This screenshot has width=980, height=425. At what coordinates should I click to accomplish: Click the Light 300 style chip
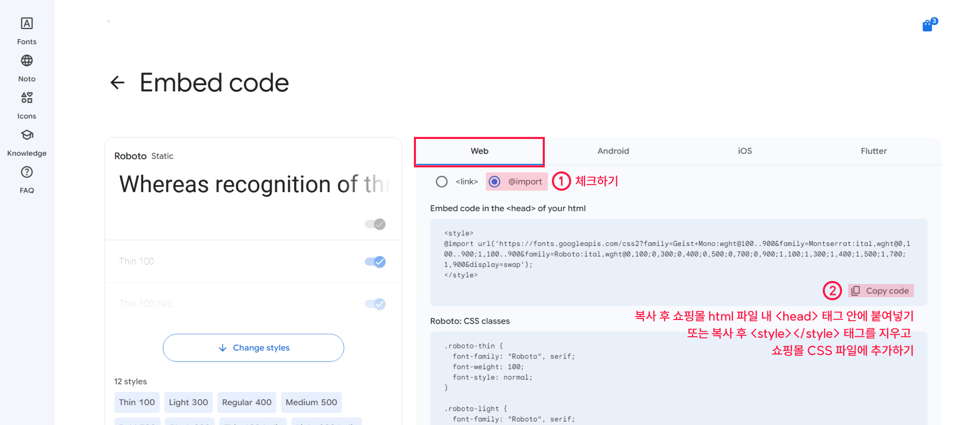189,402
